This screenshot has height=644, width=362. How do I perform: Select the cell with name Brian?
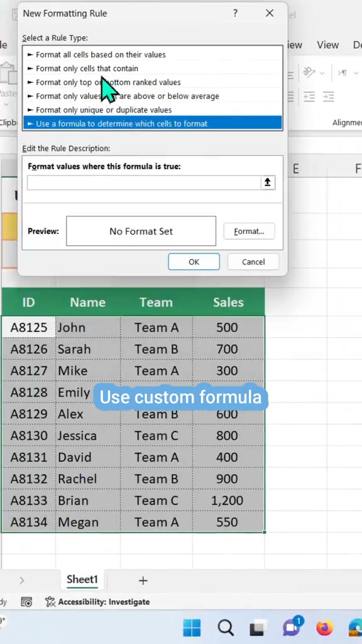(88, 501)
